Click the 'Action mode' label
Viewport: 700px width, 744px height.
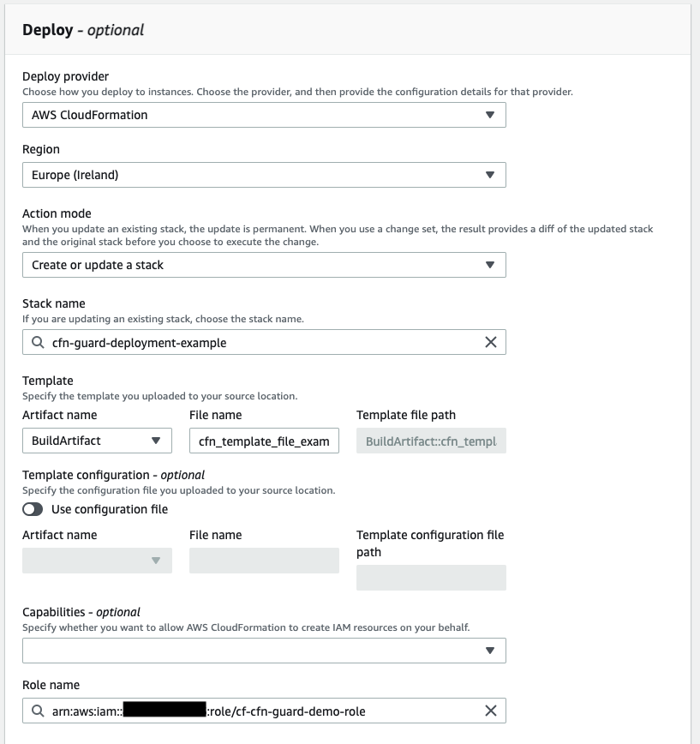coord(57,213)
